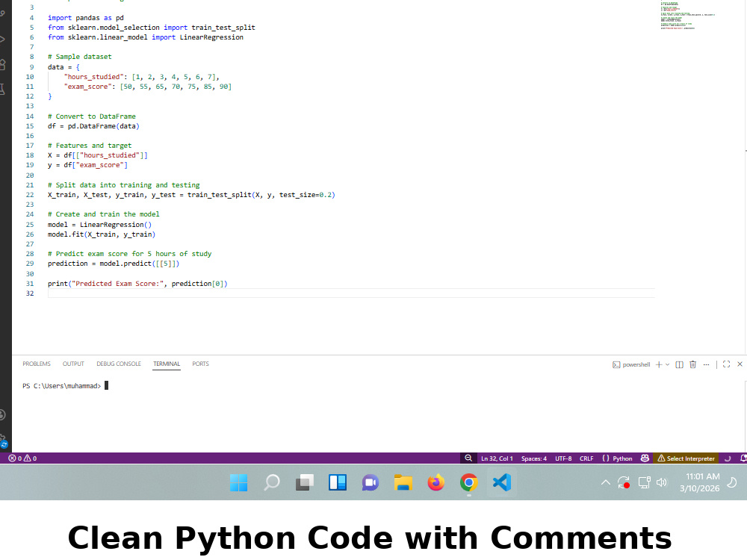Screen dimensions: 747x560
Task: Open terminal panel more actions ellipsis
Action: [x=706, y=364]
